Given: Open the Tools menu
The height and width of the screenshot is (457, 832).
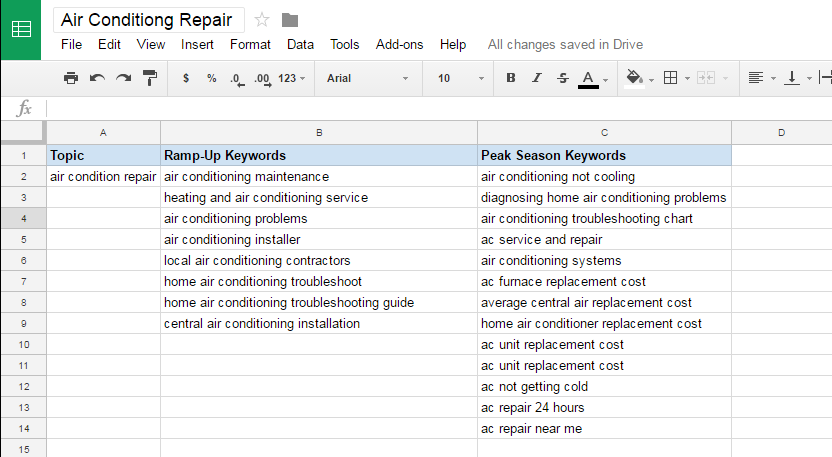Looking at the screenshot, I should (344, 45).
